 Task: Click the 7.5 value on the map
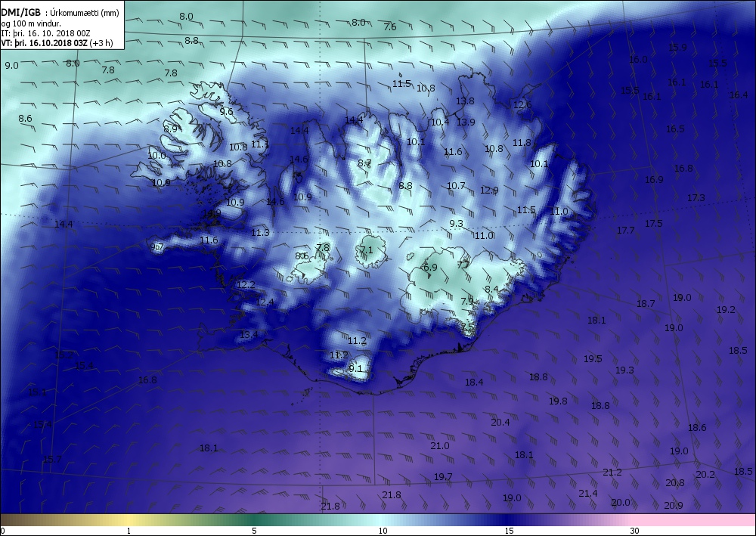coord(468,327)
